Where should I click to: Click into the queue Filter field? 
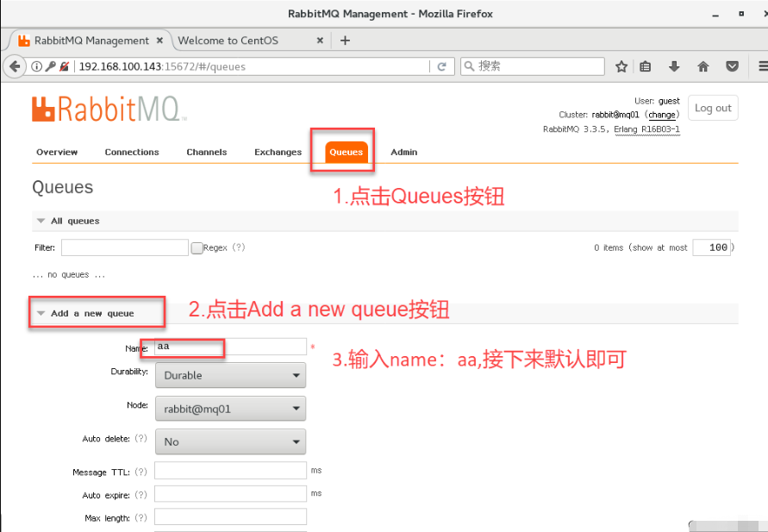124,247
